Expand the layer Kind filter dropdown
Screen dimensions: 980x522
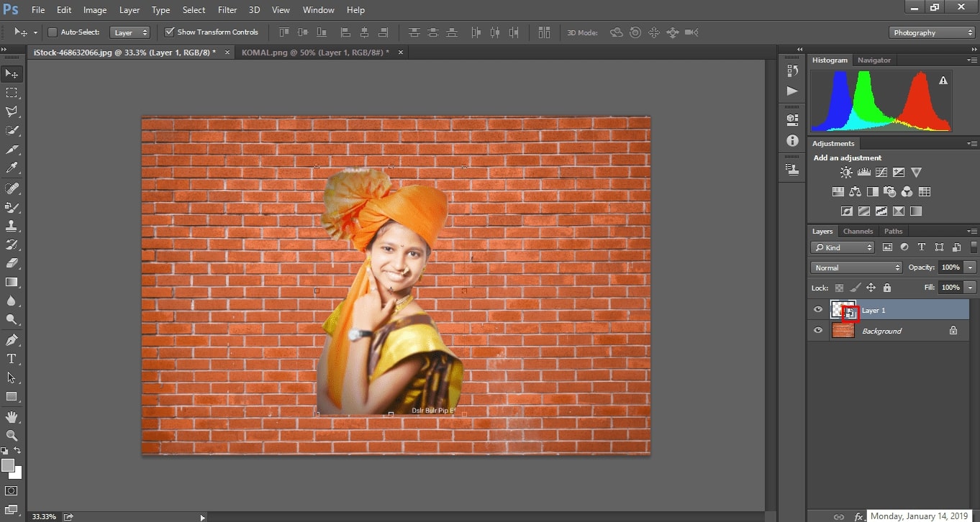coord(843,247)
